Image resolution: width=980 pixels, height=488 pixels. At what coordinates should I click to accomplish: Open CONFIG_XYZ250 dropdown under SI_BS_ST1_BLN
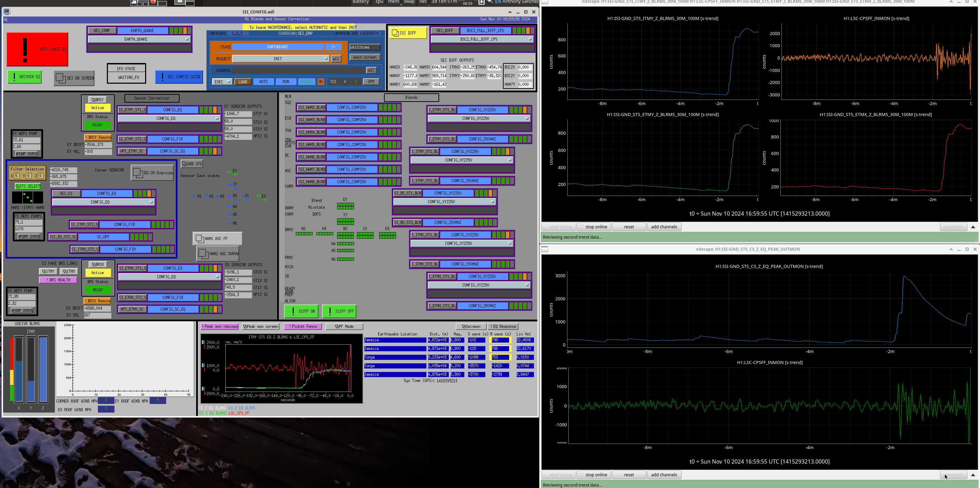pos(444,202)
